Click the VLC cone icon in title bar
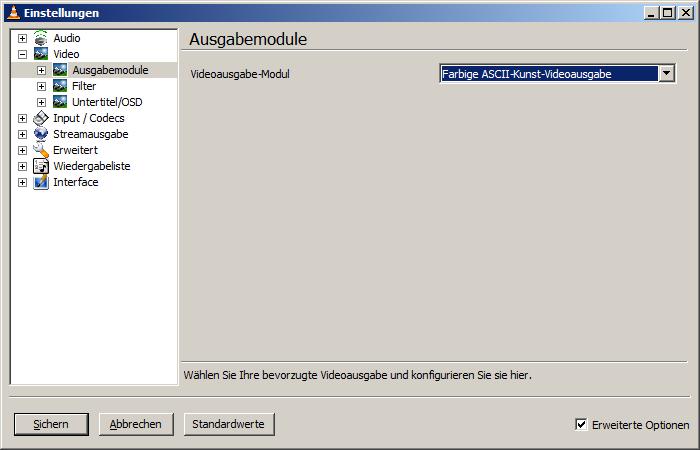The width and height of the screenshot is (700, 450). [x=12, y=12]
